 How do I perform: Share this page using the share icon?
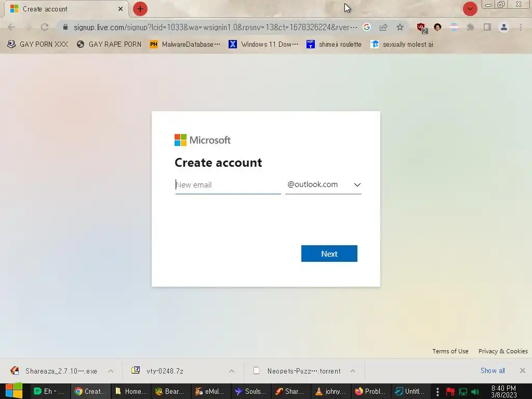(383, 27)
